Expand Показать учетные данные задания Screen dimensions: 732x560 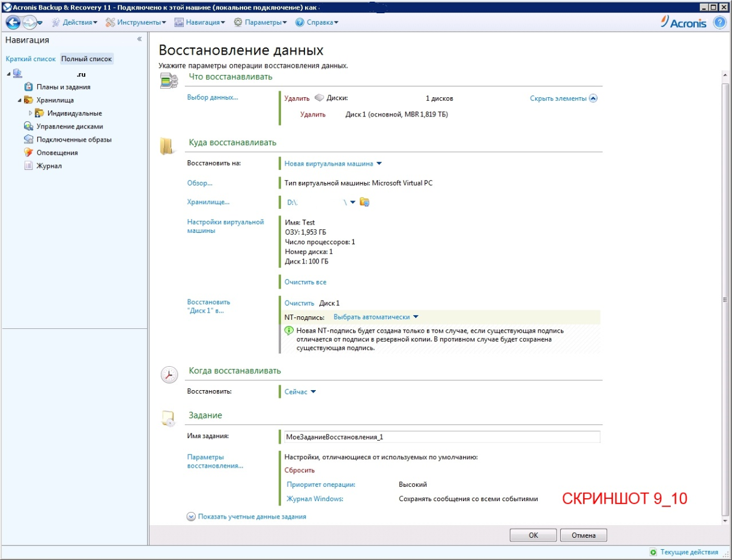246,516
